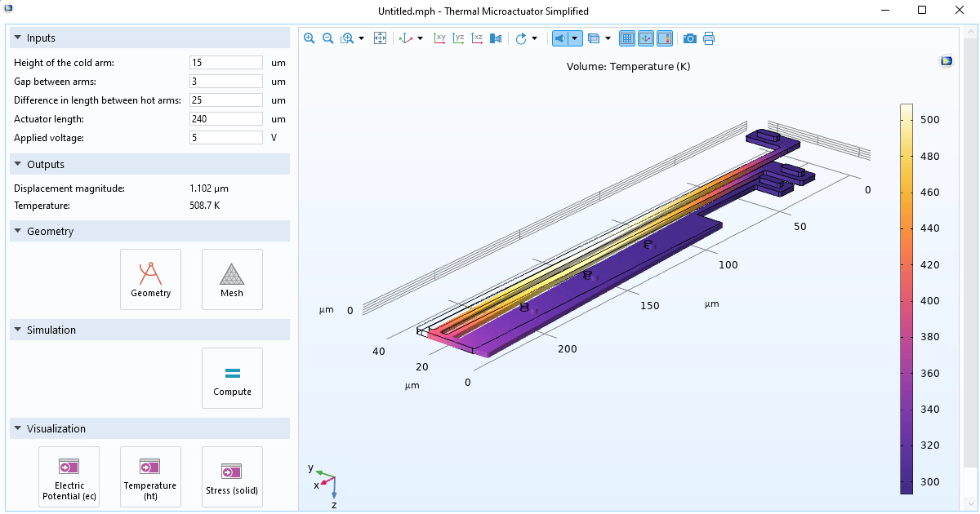Open the Zoom Box dropdown arrow
The height and width of the screenshot is (514, 980).
coord(361,38)
